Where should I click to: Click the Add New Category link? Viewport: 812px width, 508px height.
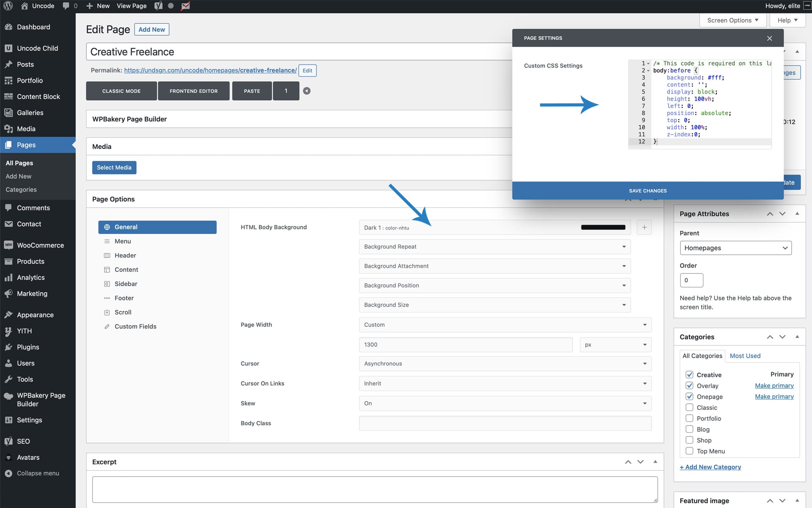[x=710, y=467]
